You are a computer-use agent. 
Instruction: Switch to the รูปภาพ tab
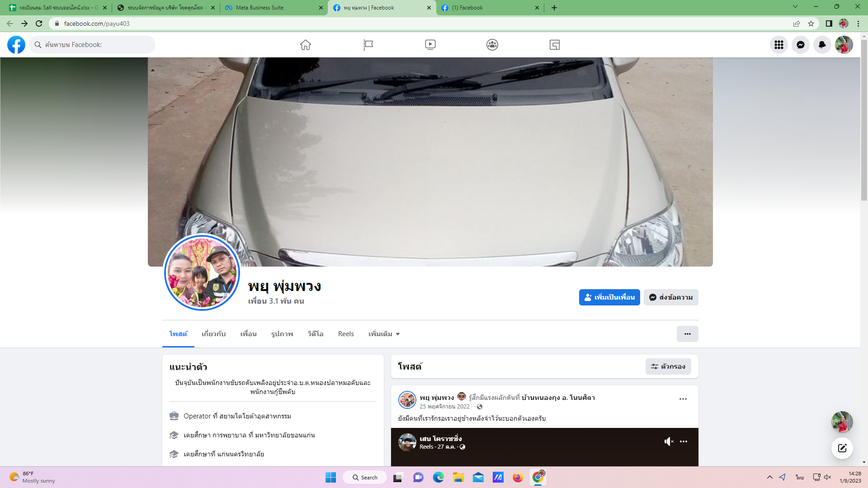pyautogui.click(x=282, y=334)
